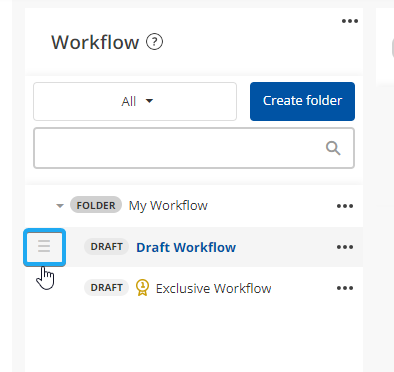394x372 pixels.
Task: Click the Draft Workflow drag handle icon
Action: tap(44, 246)
